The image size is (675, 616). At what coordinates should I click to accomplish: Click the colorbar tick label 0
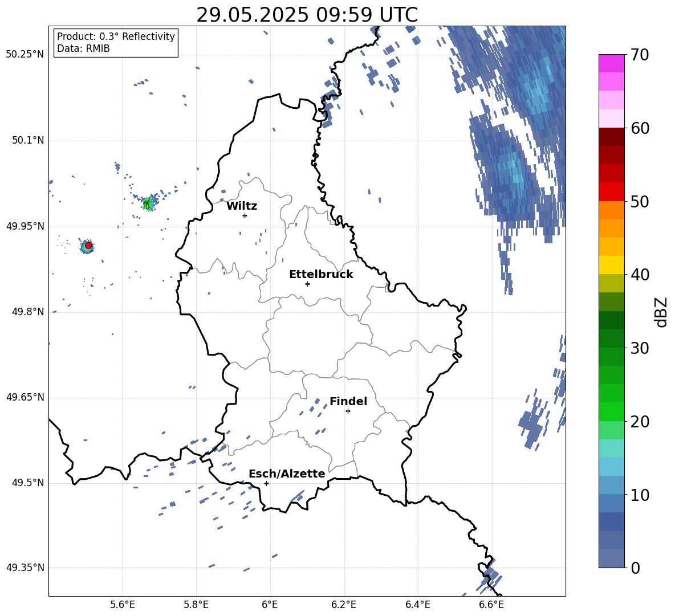pos(635,568)
